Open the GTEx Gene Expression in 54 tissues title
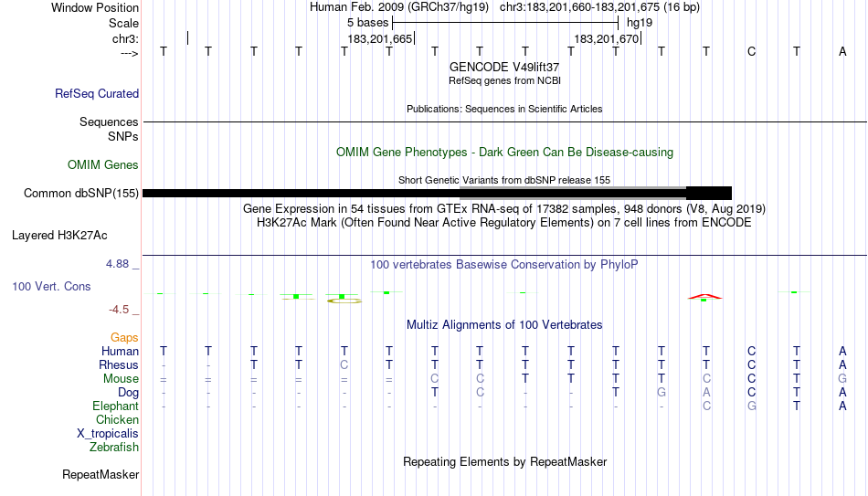This screenshot has height=496, width=868. tap(504, 208)
